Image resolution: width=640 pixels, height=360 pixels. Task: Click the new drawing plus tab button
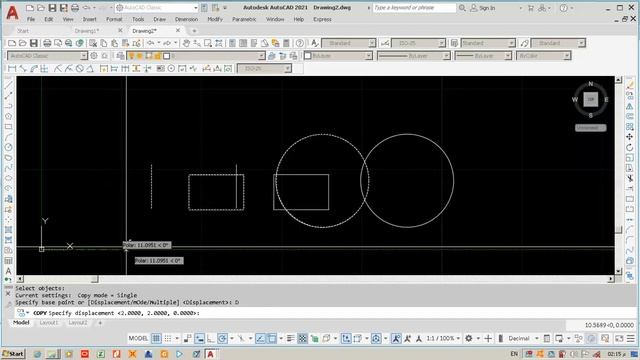pyautogui.click(x=194, y=31)
